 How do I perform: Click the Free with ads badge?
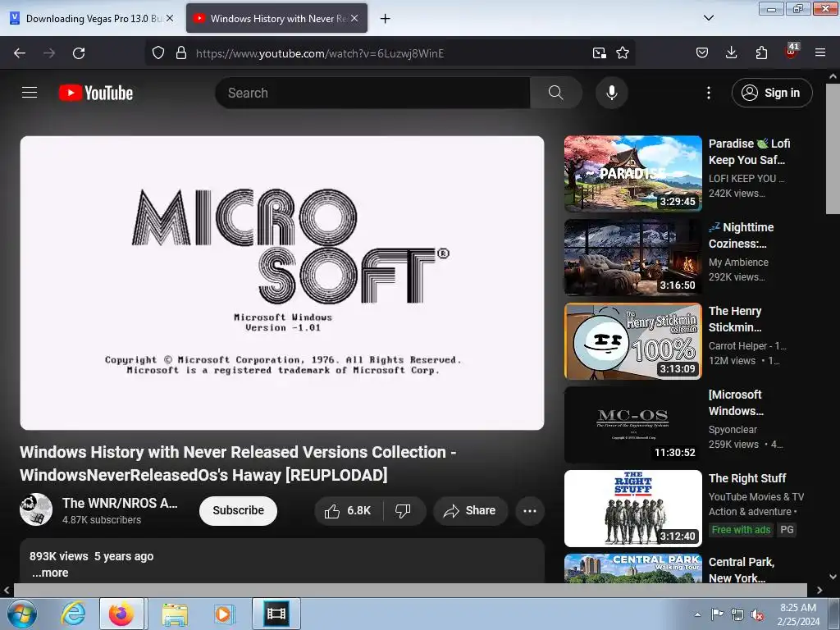[741, 530]
